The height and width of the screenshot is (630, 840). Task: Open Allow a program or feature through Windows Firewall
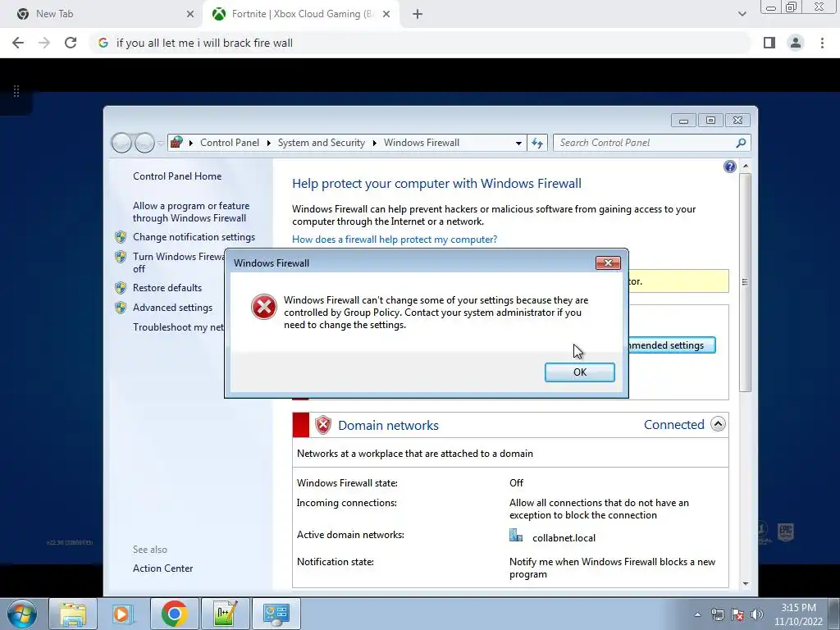coord(190,212)
